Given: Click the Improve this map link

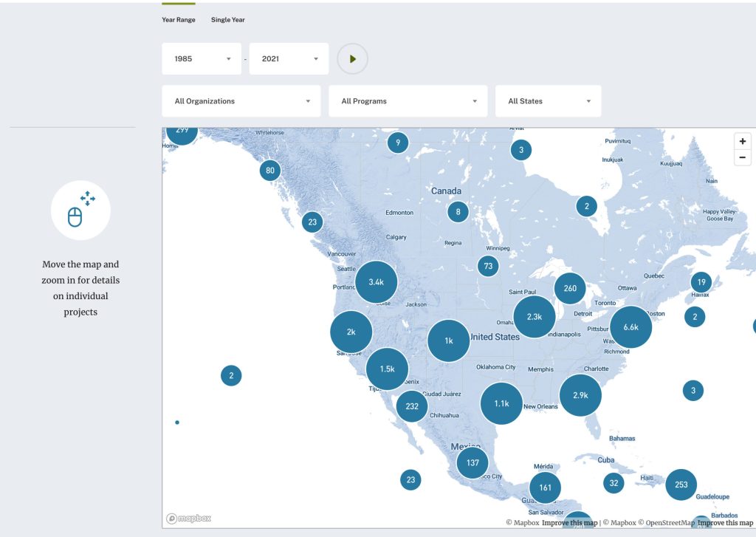Looking at the screenshot, I should click(568, 523).
